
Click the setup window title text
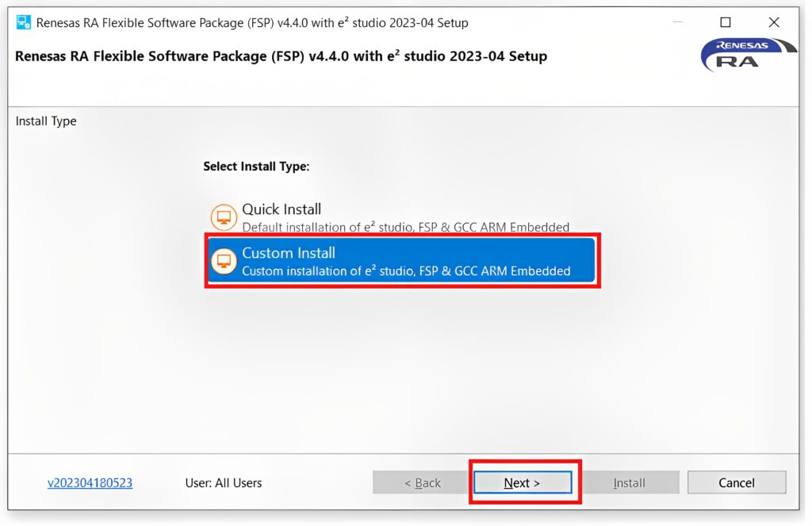click(x=251, y=22)
